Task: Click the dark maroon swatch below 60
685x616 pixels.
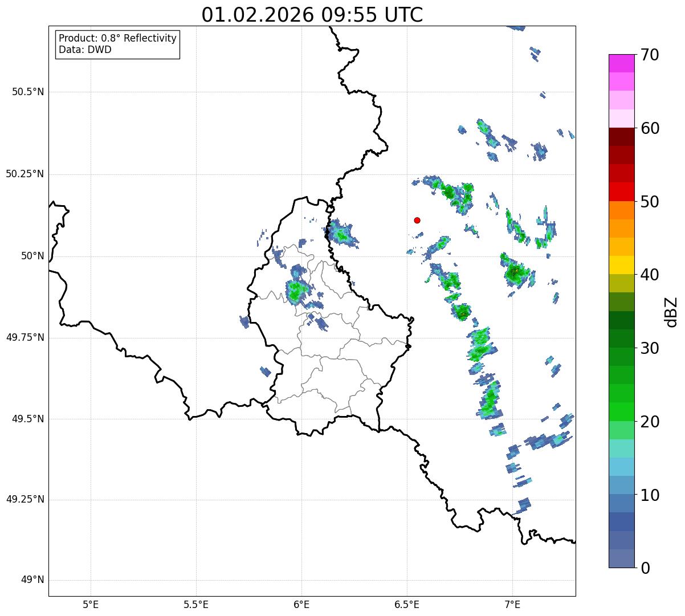Action: point(622,137)
